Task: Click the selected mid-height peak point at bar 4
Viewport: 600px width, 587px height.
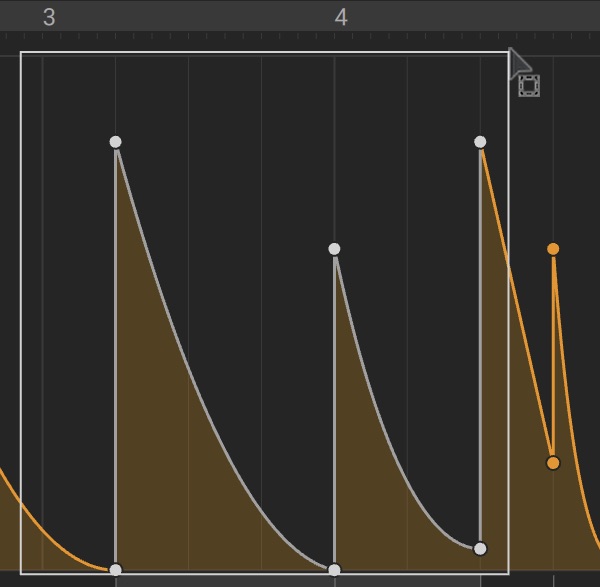Action: click(x=334, y=249)
